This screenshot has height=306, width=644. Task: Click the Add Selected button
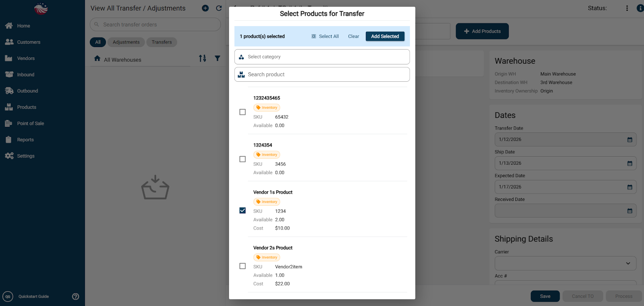click(385, 36)
